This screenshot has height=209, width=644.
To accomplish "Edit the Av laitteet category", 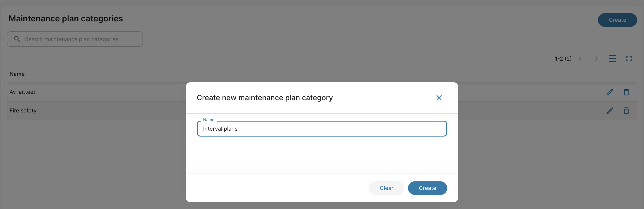I will [x=610, y=92].
